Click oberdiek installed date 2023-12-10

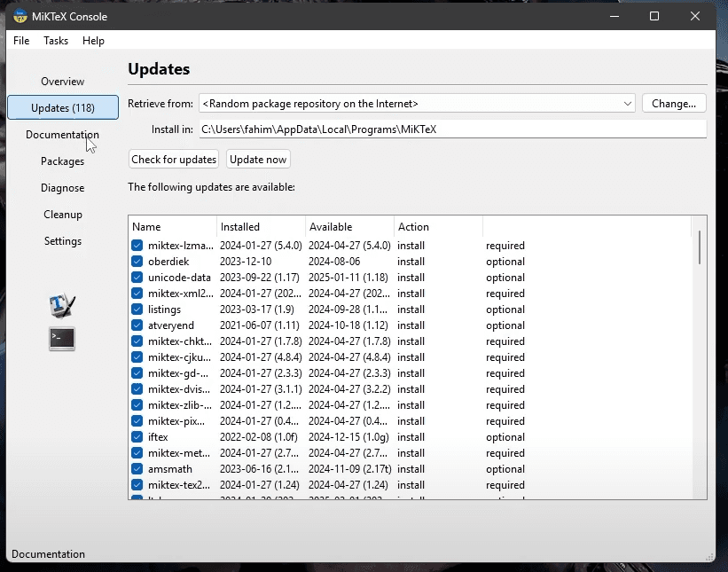pyautogui.click(x=246, y=262)
